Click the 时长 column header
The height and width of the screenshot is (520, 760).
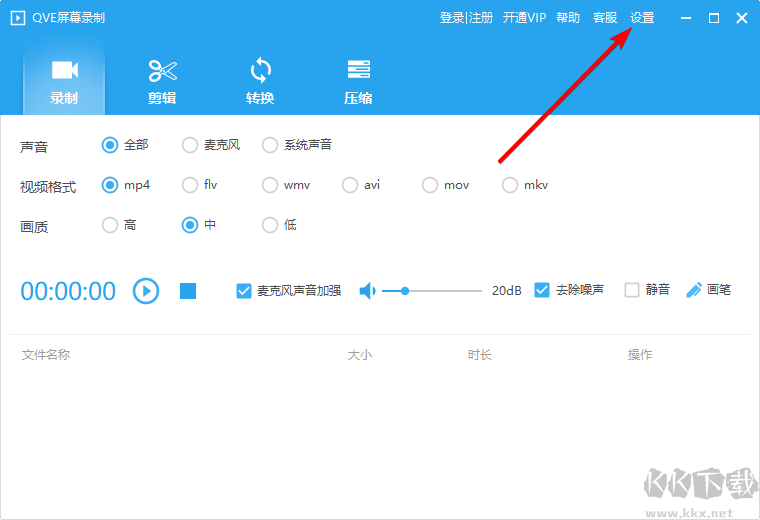point(480,355)
